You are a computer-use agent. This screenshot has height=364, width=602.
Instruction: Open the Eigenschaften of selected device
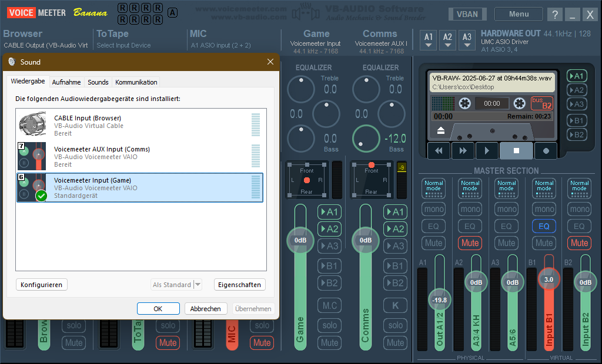240,285
